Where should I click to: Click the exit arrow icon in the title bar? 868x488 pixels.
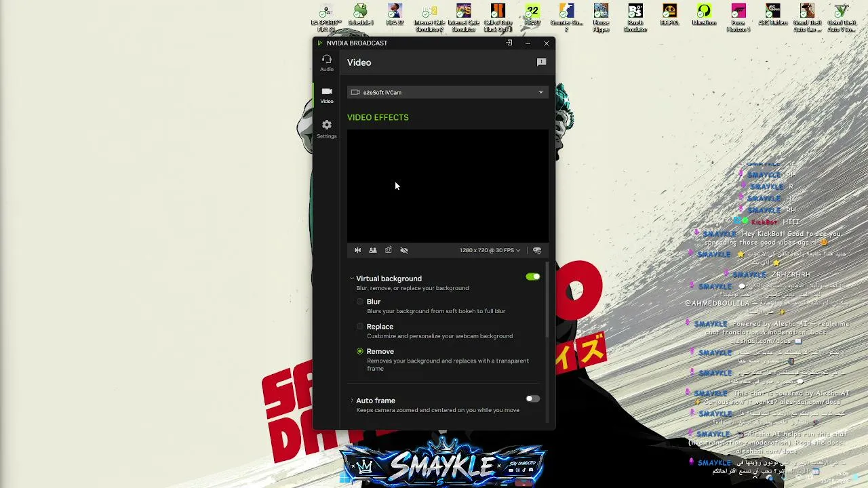[509, 43]
